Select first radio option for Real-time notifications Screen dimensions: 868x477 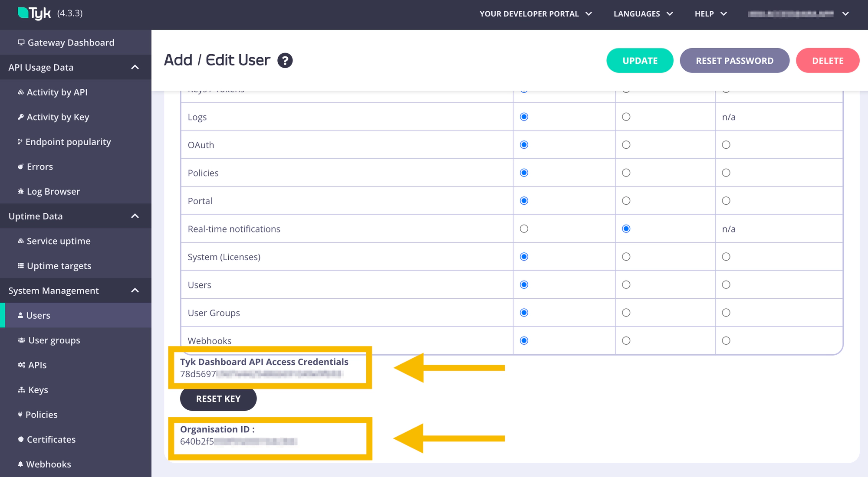524,229
